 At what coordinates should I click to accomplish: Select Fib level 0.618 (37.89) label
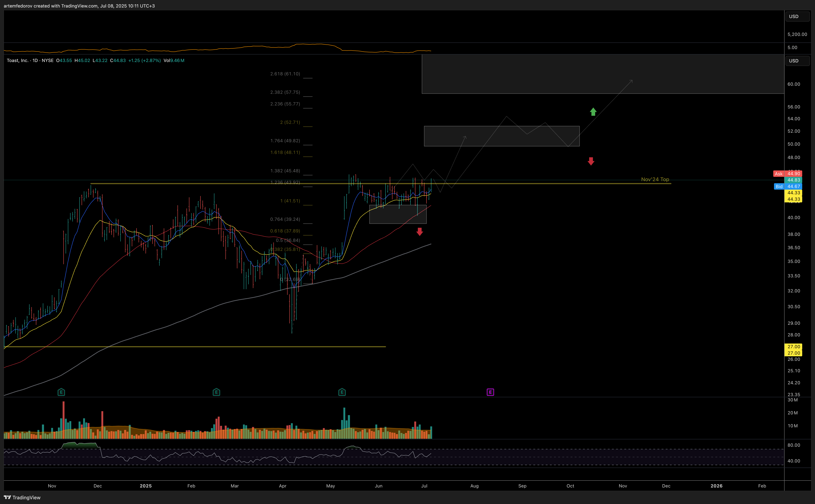click(x=285, y=231)
